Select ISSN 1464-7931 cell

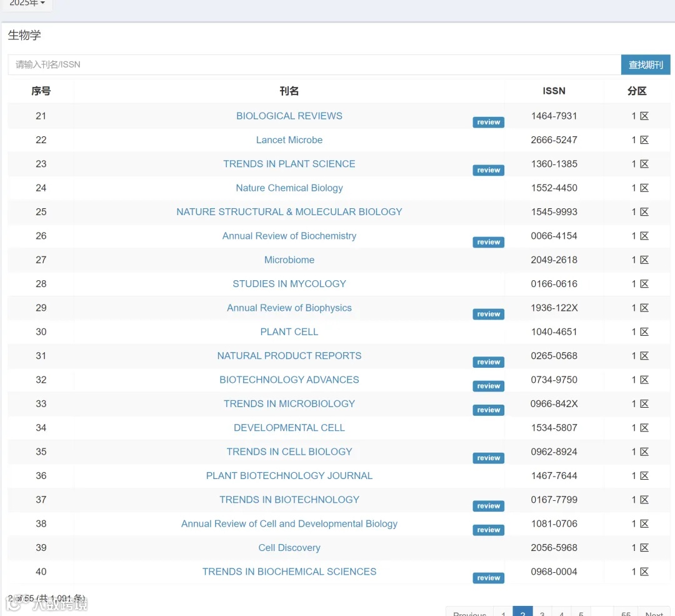[554, 116]
